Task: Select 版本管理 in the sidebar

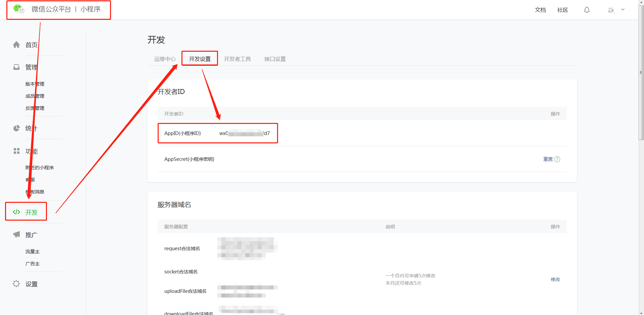Action: pos(35,84)
